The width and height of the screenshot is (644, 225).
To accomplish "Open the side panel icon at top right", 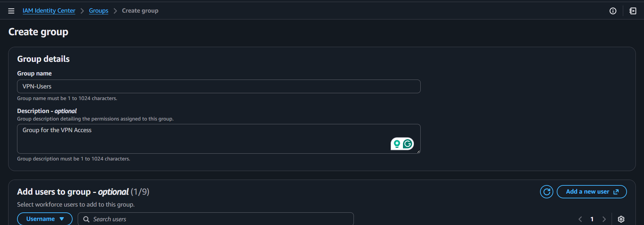I will pyautogui.click(x=633, y=11).
